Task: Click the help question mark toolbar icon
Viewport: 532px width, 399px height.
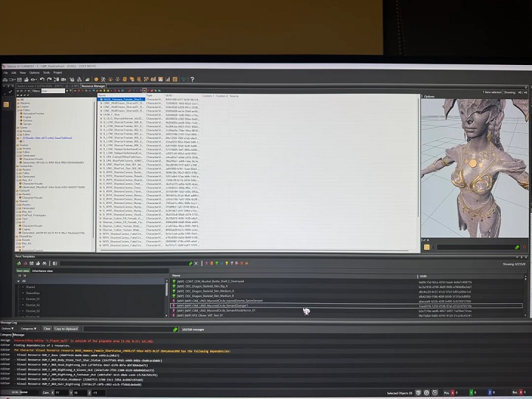Action: click(193, 79)
